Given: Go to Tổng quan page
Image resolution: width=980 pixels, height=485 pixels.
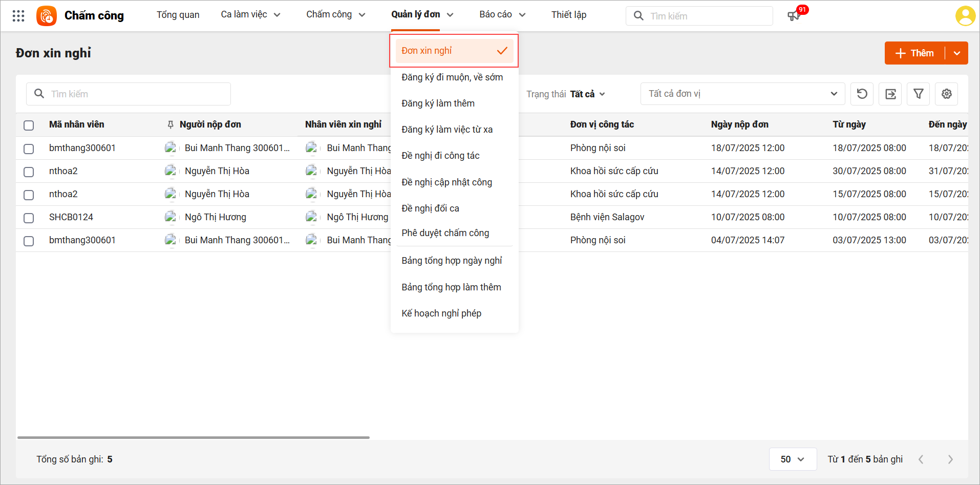Looking at the screenshot, I should (x=178, y=15).
